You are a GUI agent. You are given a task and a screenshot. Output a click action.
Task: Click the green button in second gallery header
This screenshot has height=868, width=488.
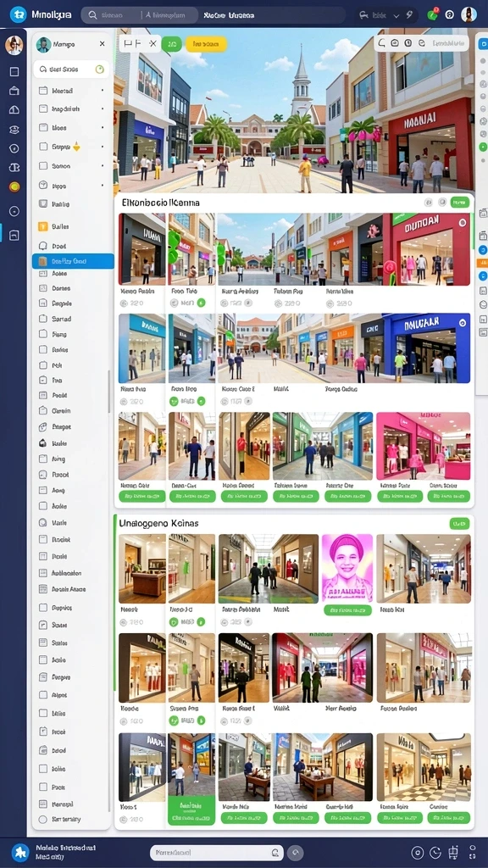pyautogui.click(x=459, y=523)
